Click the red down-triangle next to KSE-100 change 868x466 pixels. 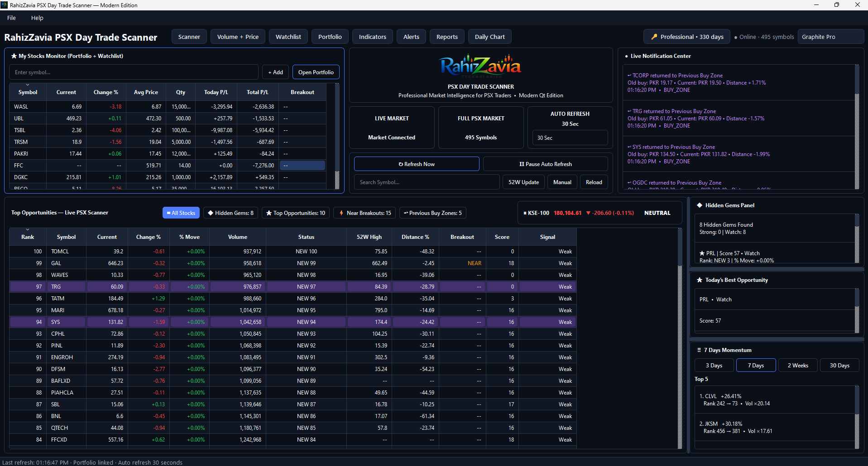(x=588, y=213)
